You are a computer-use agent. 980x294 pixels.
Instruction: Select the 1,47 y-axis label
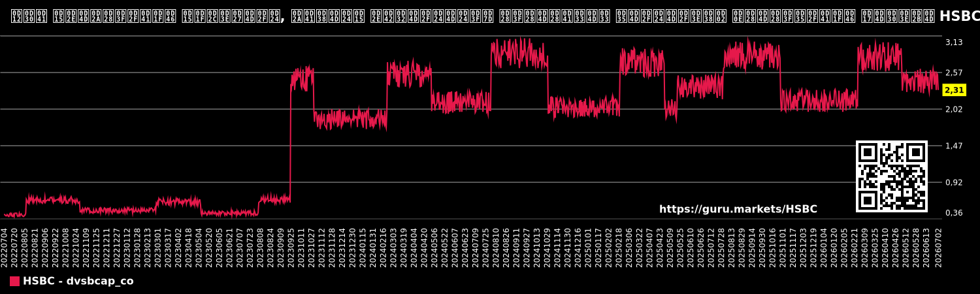[x=954, y=146]
